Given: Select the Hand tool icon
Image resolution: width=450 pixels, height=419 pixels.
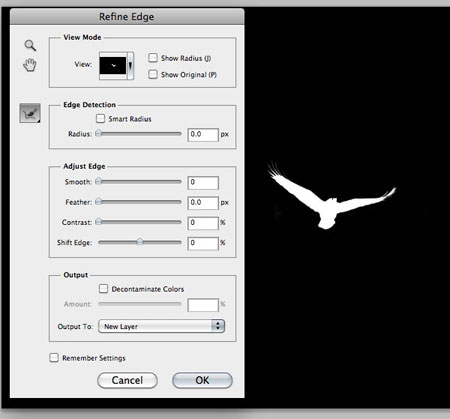Looking at the screenshot, I should (30, 65).
